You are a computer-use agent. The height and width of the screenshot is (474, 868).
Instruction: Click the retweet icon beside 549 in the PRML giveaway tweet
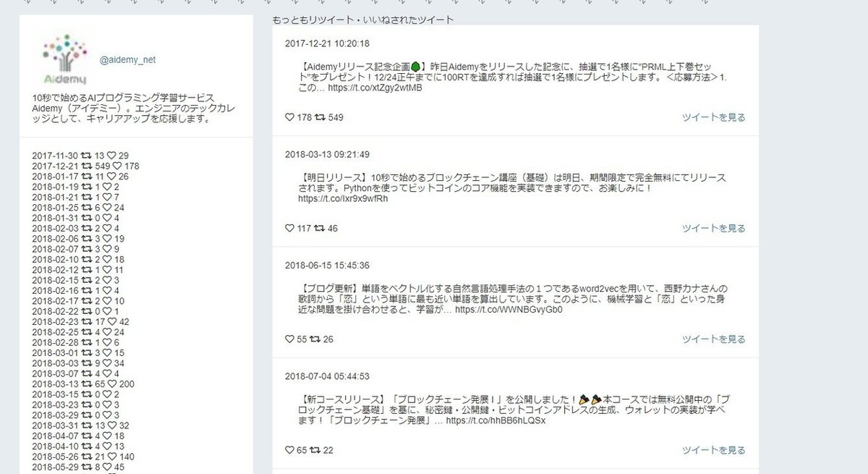pos(320,117)
